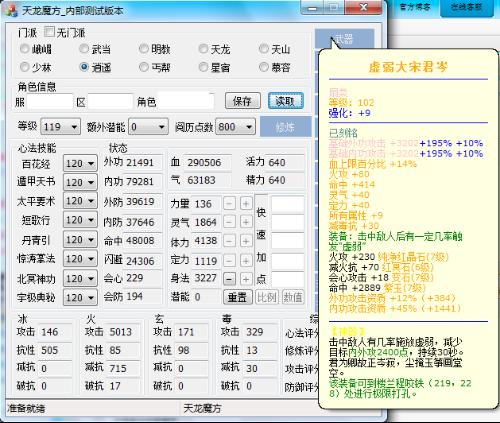Enable the 无门派 checkbox
Viewport: 500px width, 423px height.
coord(49,32)
